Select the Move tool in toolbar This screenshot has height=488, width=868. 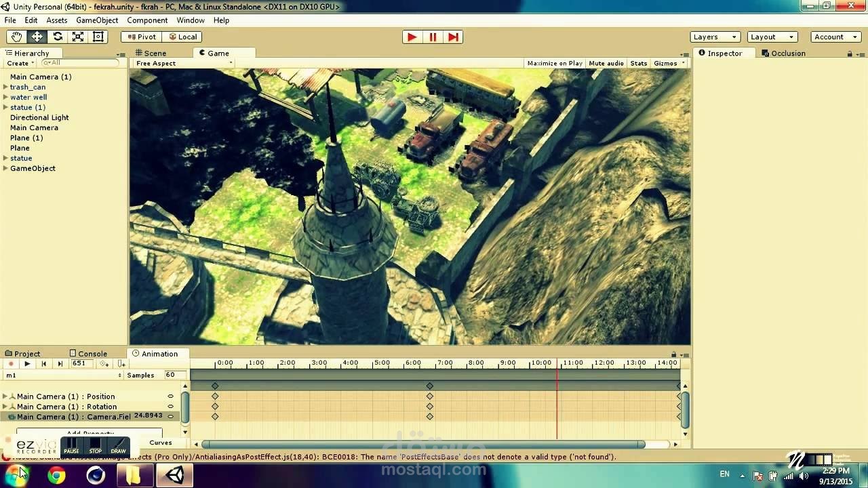37,37
